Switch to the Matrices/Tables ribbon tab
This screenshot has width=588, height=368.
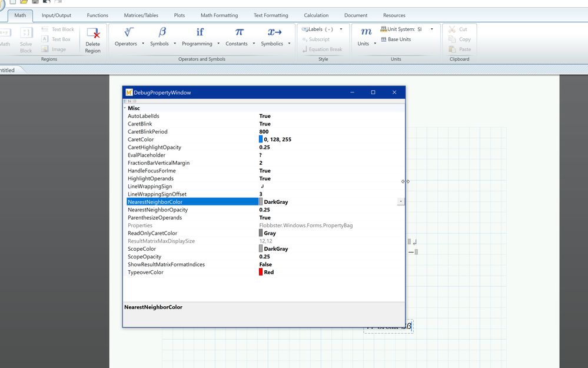[x=141, y=15]
